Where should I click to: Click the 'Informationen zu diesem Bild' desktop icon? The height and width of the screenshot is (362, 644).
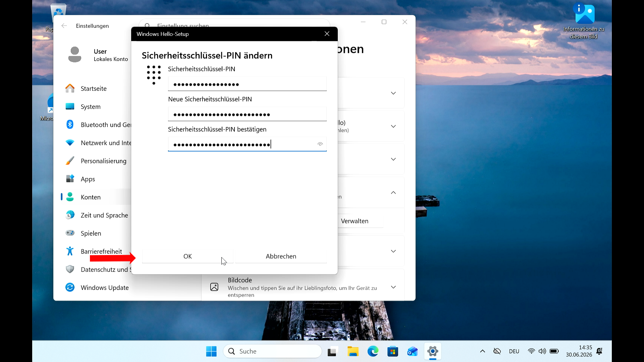pos(584,21)
